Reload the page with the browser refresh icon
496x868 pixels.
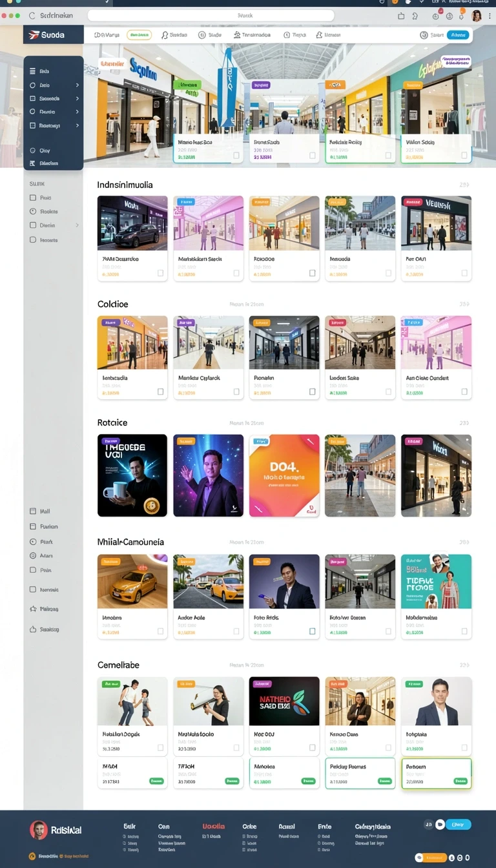pyautogui.click(x=32, y=15)
